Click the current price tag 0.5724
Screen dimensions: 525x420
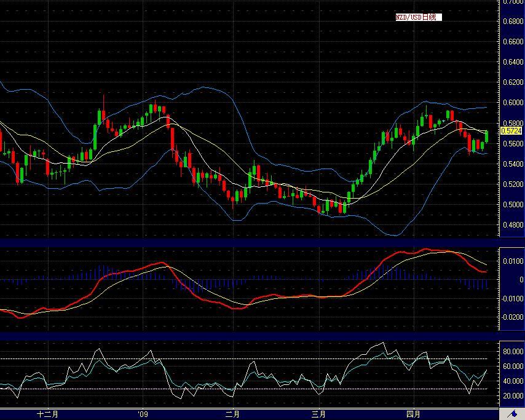point(511,130)
